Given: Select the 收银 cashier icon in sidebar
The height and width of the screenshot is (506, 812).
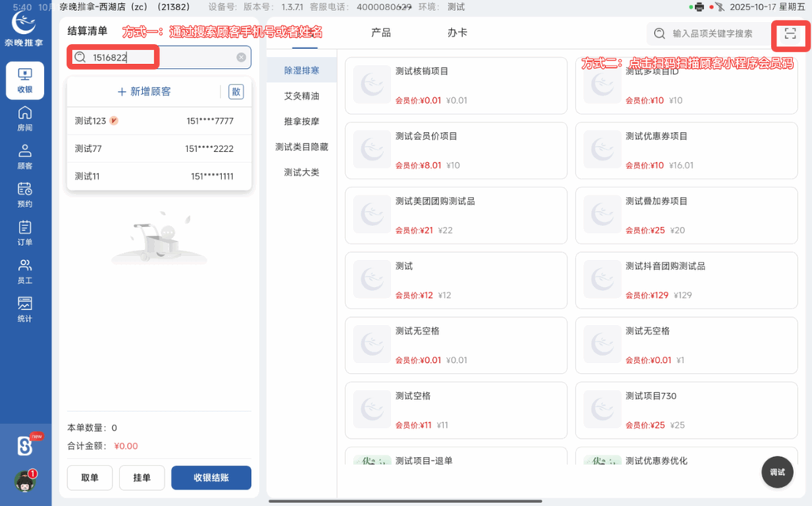Looking at the screenshot, I should pyautogui.click(x=24, y=80).
